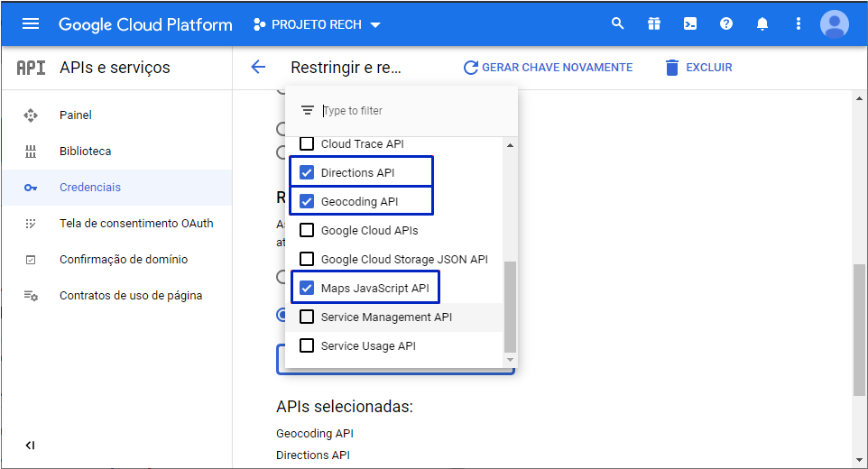Click the EXCLUIR delete button

(x=698, y=68)
